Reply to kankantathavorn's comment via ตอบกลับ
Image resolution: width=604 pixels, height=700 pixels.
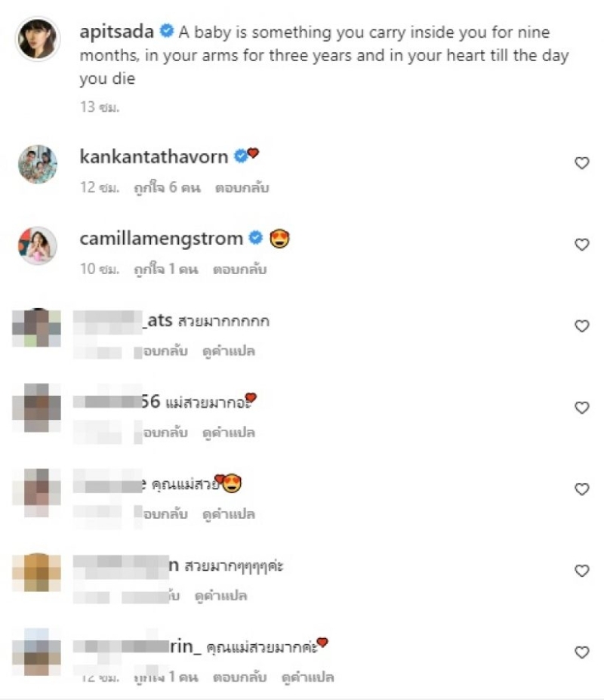tap(242, 187)
